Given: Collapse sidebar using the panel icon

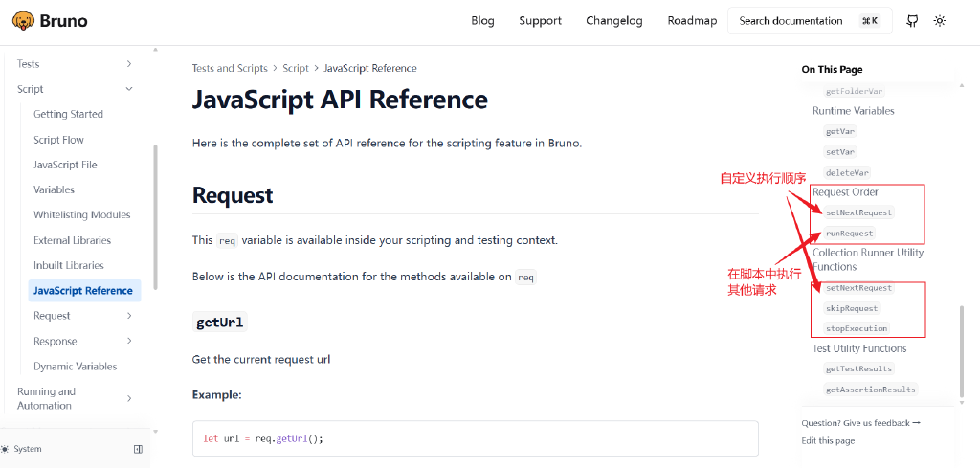Looking at the screenshot, I should pos(138,449).
